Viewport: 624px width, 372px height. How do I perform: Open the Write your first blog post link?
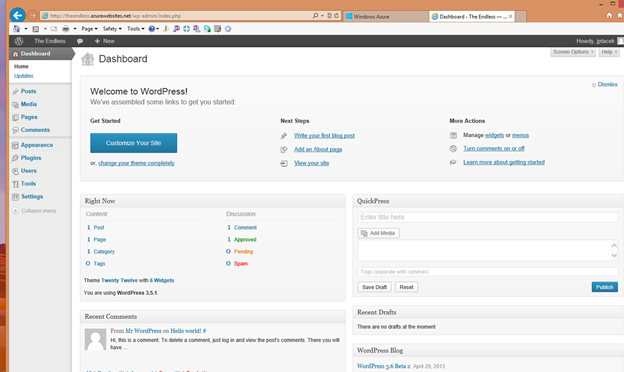click(x=324, y=136)
